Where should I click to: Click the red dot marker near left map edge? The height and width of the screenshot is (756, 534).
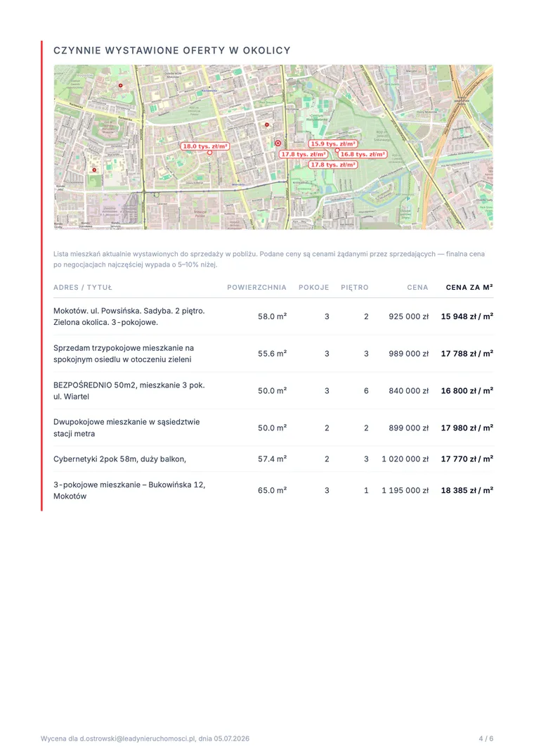94,169
